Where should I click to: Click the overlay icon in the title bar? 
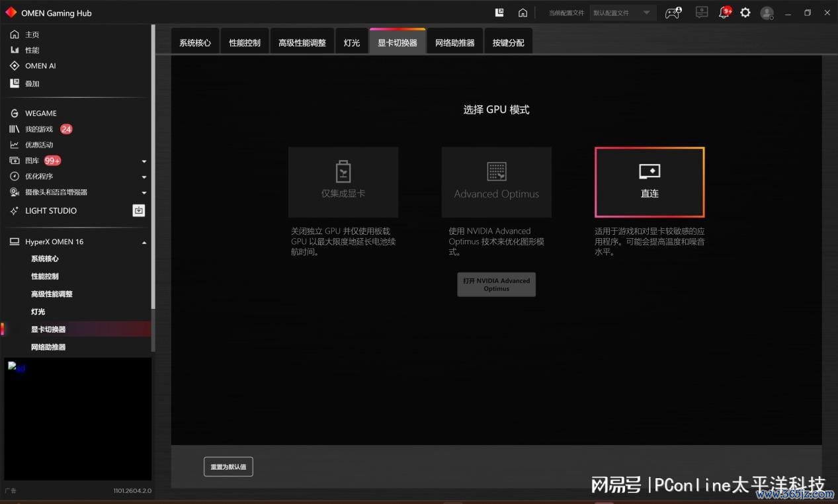click(500, 13)
